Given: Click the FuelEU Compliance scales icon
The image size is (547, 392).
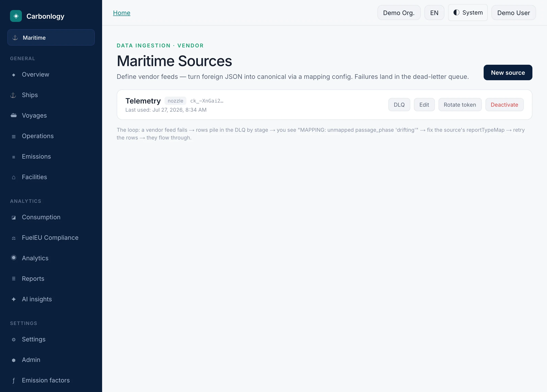Looking at the screenshot, I should (x=14, y=238).
